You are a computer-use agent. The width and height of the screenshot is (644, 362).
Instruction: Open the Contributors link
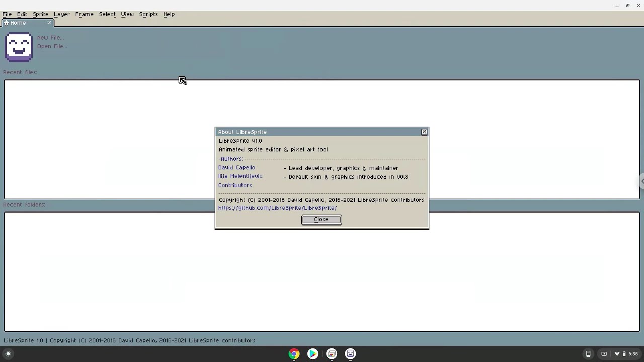click(x=235, y=185)
